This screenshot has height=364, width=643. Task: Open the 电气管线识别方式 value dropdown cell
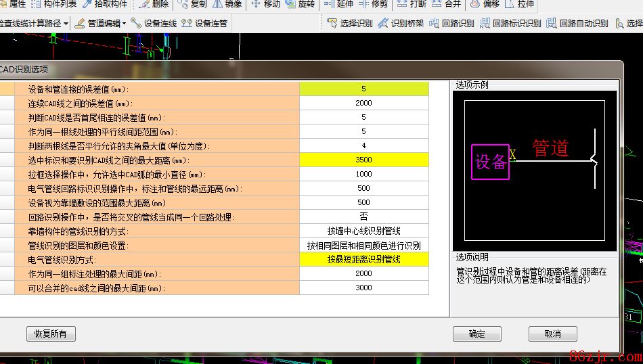(363, 259)
